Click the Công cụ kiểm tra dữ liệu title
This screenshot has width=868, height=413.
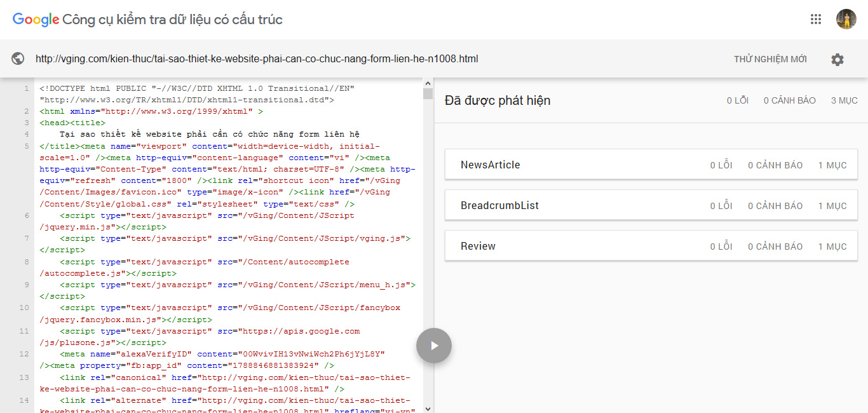pyautogui.click(x=172, y=19)
